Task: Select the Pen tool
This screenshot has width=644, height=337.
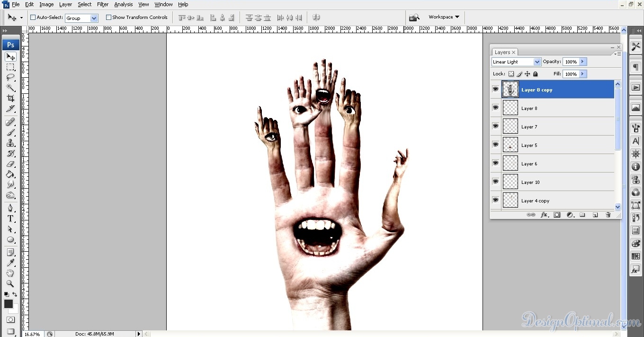Action: tap(10, 209)
